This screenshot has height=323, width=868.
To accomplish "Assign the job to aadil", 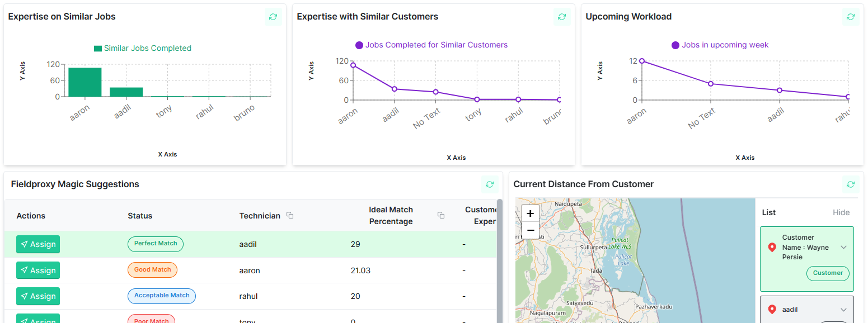I will pyautogui.click(x=37, y=244).
